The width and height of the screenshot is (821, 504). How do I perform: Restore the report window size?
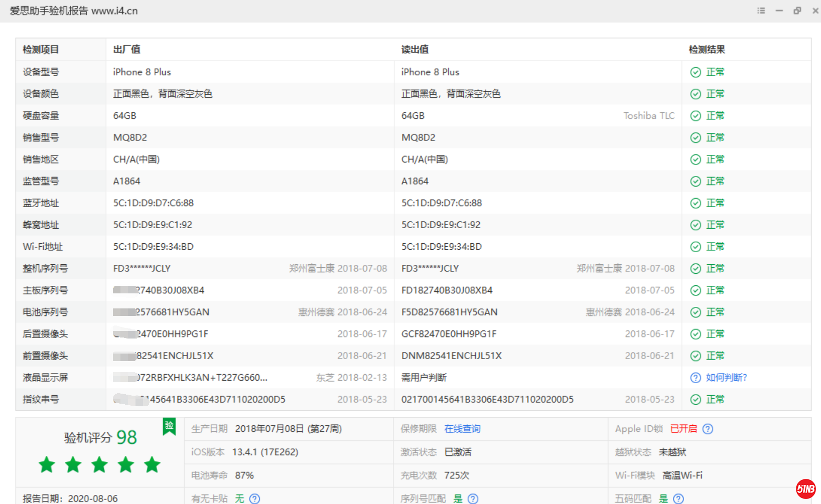pyautogui.click(x=797, y=11)
